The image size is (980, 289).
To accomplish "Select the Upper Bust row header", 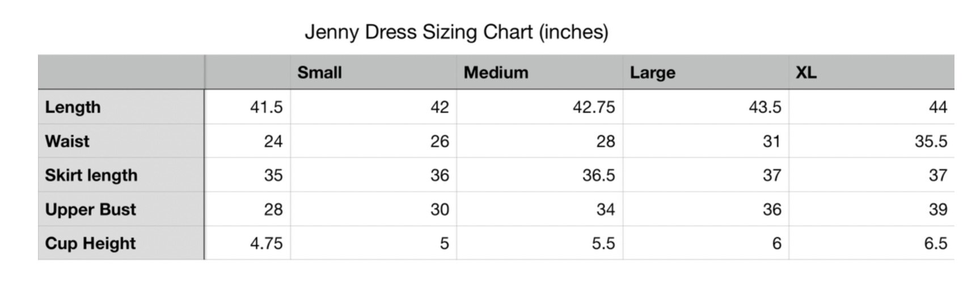I will click(x=121, y=209).
